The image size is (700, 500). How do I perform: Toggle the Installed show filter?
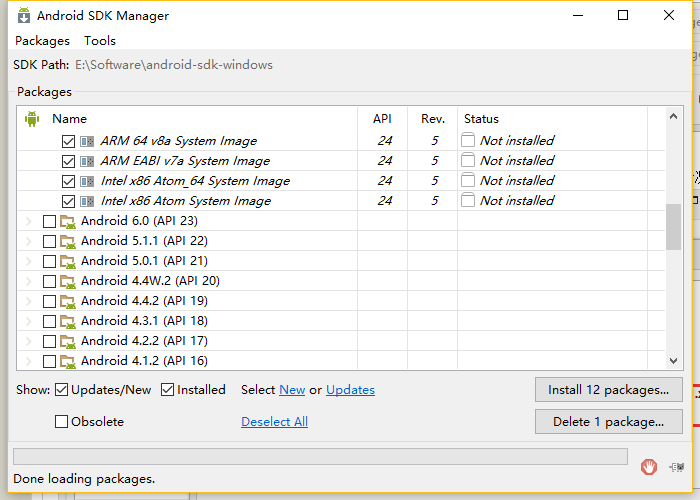pos(167,390)
